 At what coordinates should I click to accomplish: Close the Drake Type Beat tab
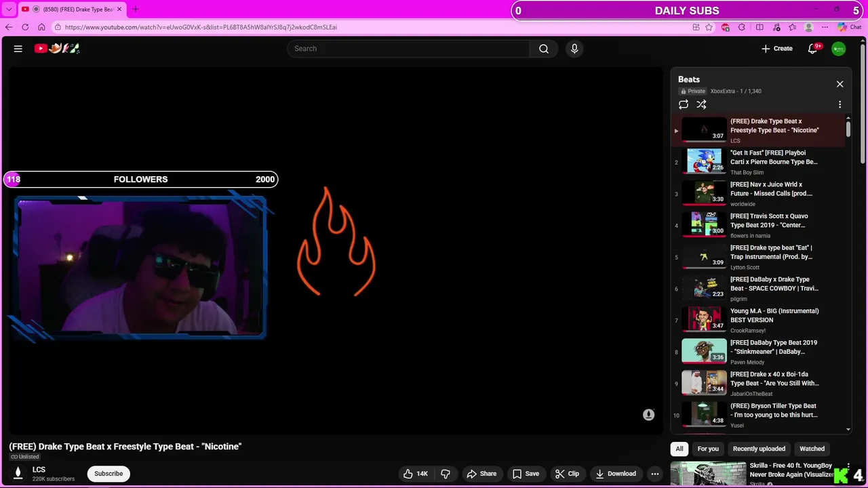119,9
